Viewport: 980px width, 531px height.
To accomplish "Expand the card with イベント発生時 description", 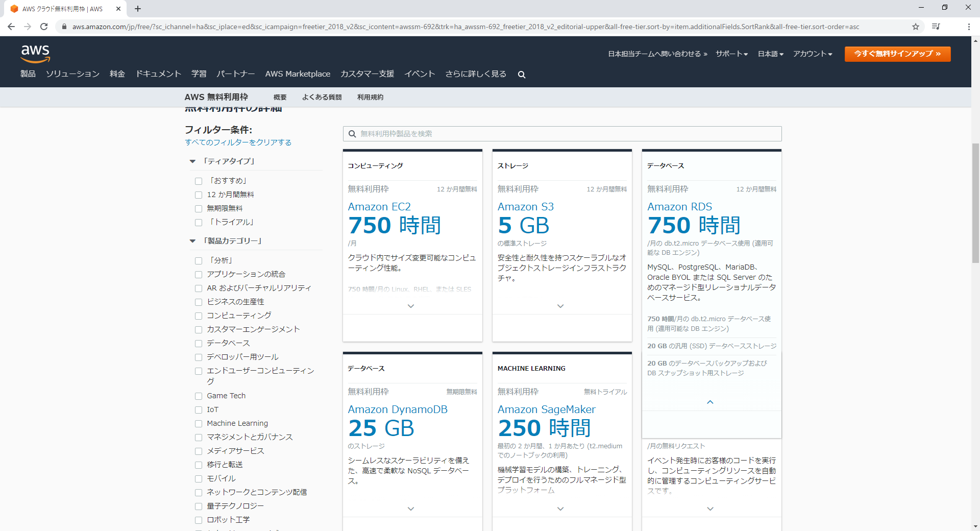I will point(710,509).
